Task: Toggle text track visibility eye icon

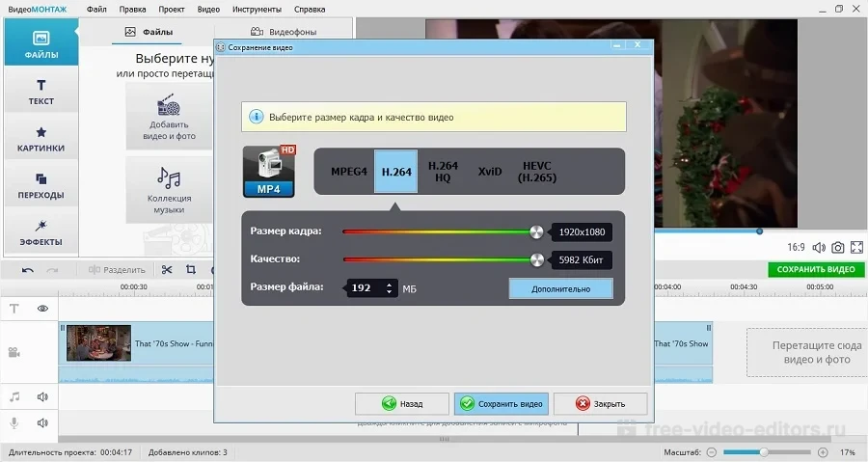Action: pos(43,309)
